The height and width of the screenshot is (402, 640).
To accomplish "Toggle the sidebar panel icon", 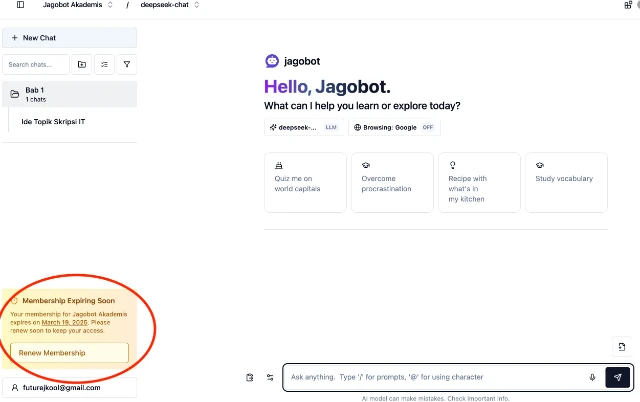I will tap(20, 5).
